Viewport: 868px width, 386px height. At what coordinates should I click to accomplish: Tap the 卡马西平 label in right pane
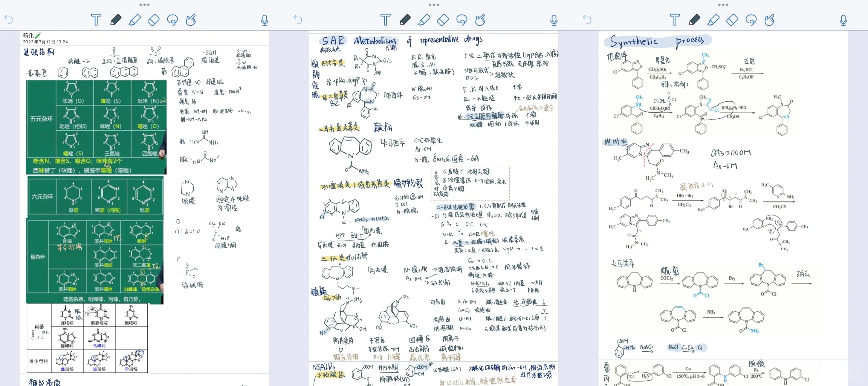623,263
